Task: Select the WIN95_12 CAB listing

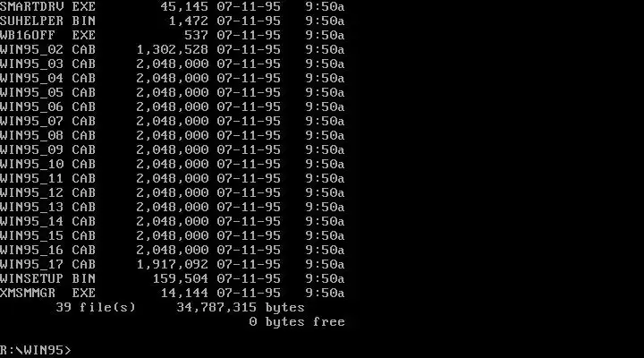Action: [x=172, y=192]
